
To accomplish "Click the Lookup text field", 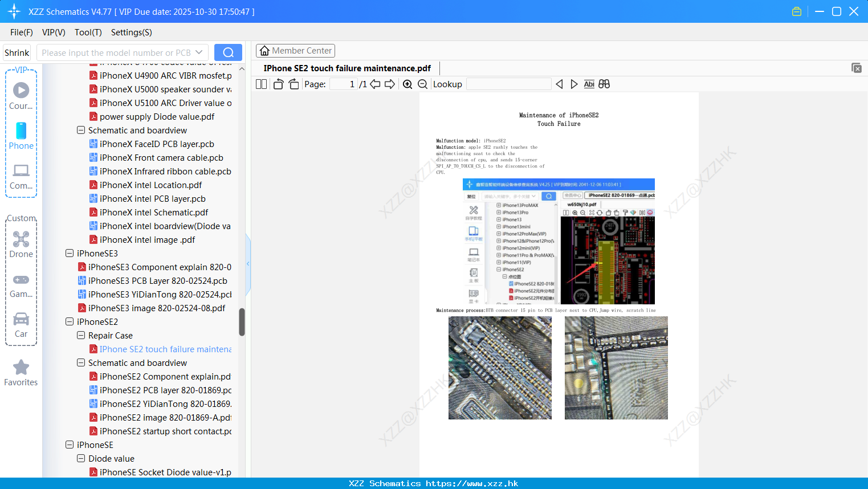I will 508,84.
